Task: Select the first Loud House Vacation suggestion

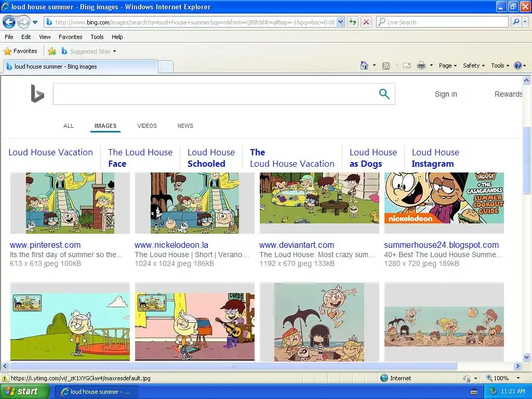Action: [50, 152]
